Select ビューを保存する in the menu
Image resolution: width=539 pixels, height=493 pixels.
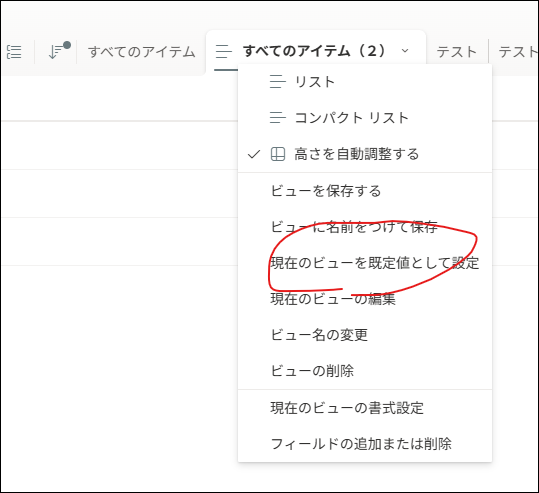(x=365, y=191)
